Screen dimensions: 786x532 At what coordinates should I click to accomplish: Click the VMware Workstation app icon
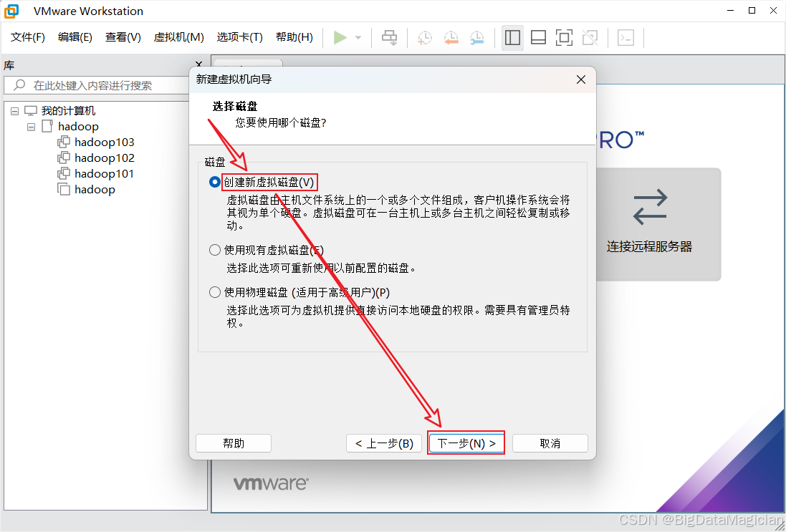(12, 11)
